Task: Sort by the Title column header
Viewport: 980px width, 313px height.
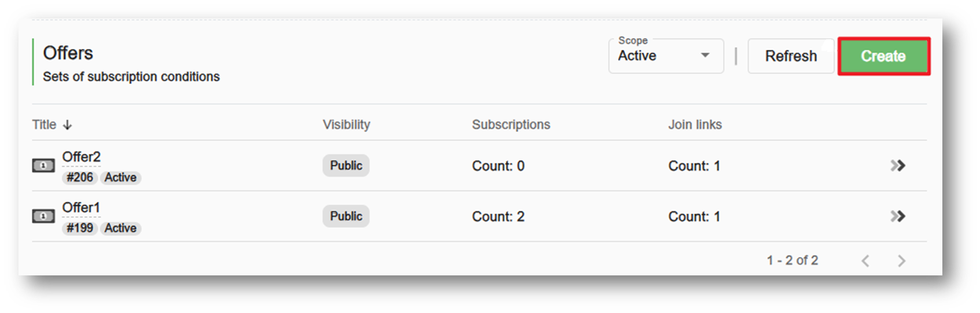Action: click(x=45, y=125)
